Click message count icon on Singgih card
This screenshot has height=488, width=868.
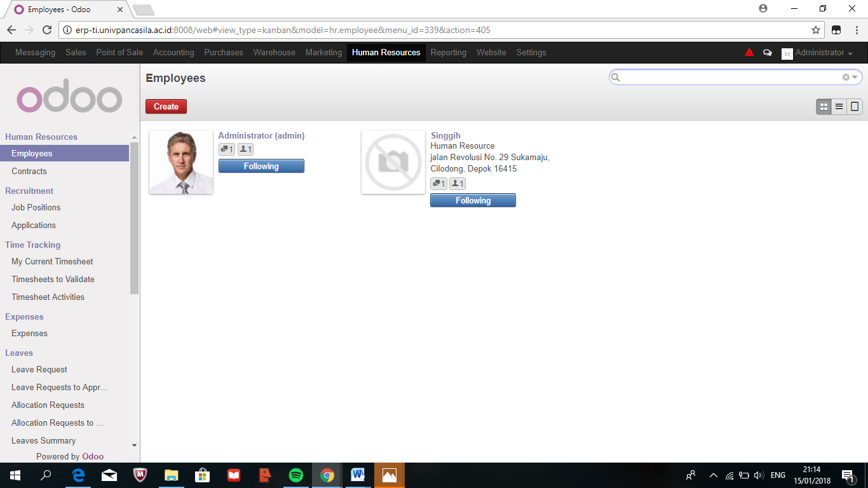(x=438, y=184)
